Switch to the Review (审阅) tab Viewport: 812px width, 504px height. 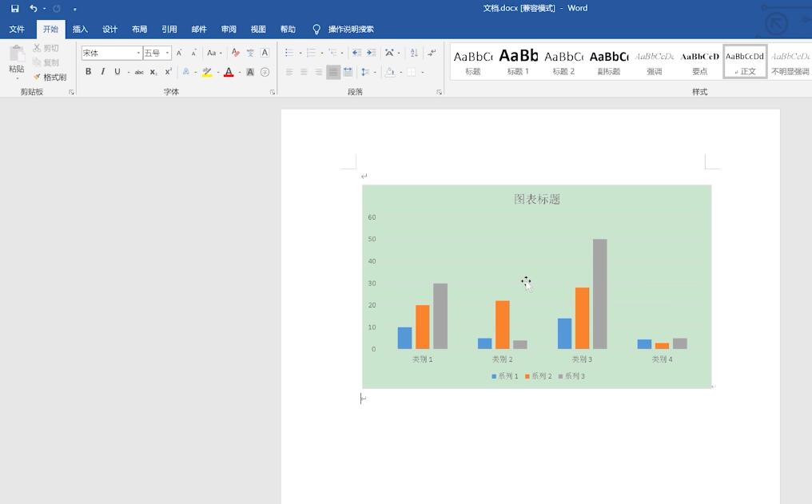pyautogui.click(x=229, y=30)
